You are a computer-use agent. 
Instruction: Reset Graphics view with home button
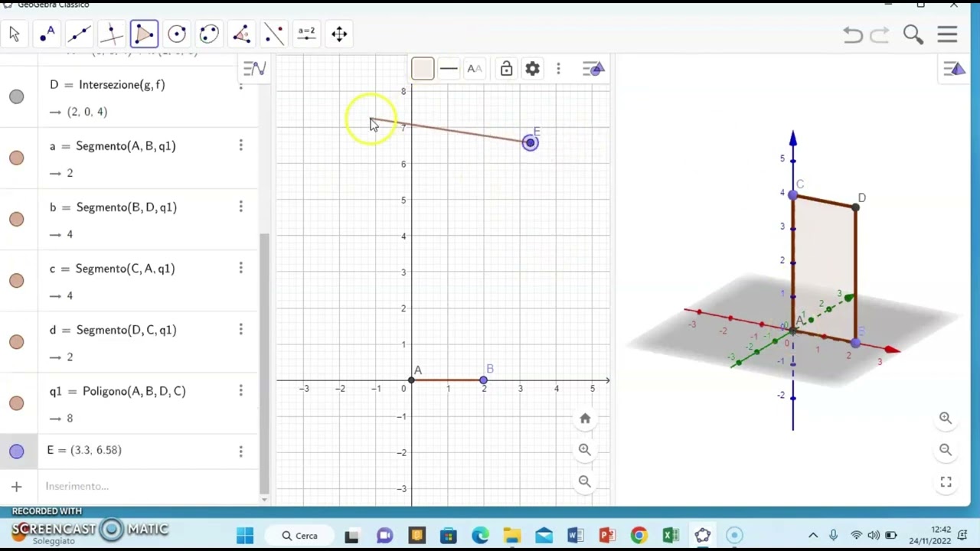pyautogui.click(x=585, y=419)
